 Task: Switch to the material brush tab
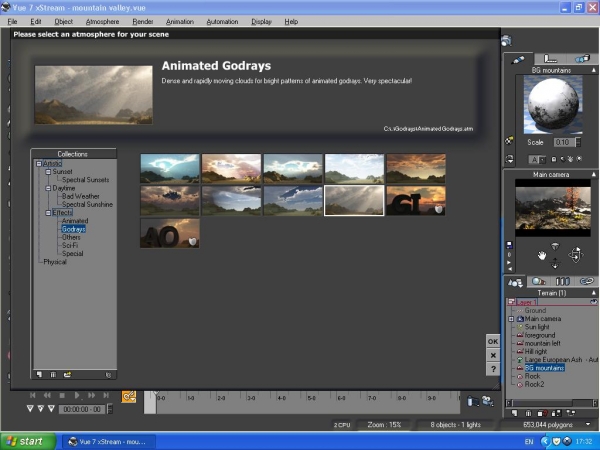(x=518, y=59)
